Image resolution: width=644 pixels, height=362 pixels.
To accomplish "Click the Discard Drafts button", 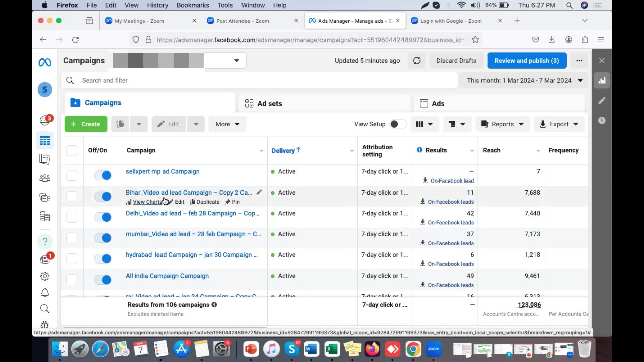I will (x=456, y=61).
